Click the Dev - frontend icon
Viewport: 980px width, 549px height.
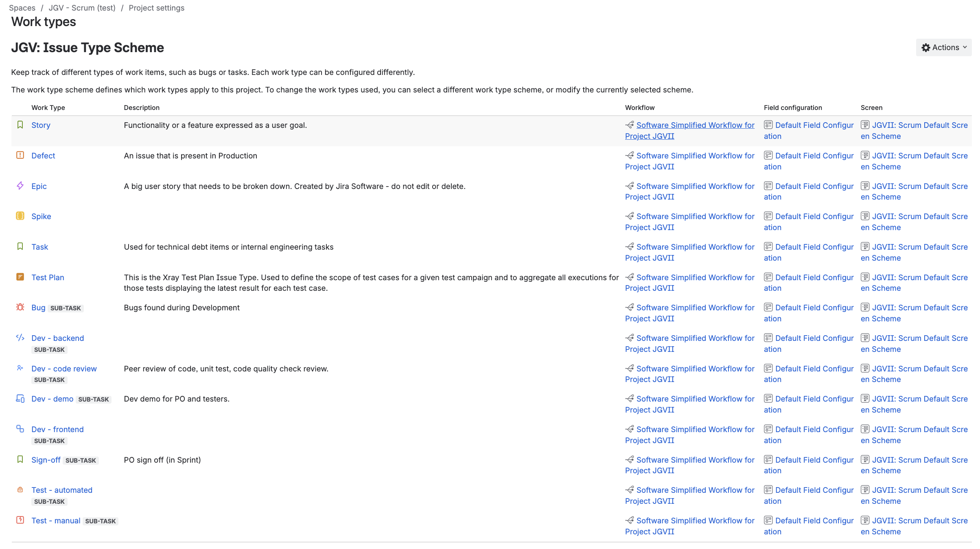(x=20, y=429)
